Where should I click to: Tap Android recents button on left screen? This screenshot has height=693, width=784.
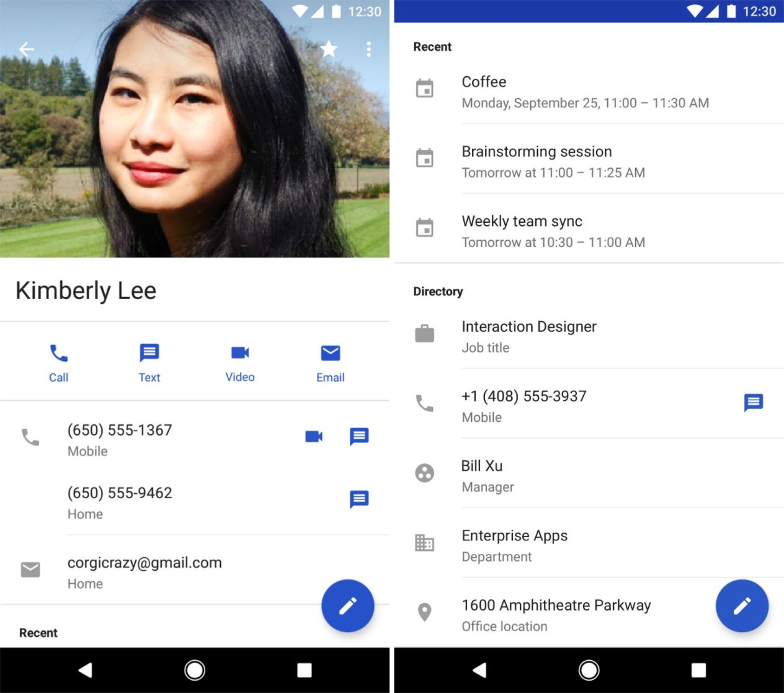[305, 670]
